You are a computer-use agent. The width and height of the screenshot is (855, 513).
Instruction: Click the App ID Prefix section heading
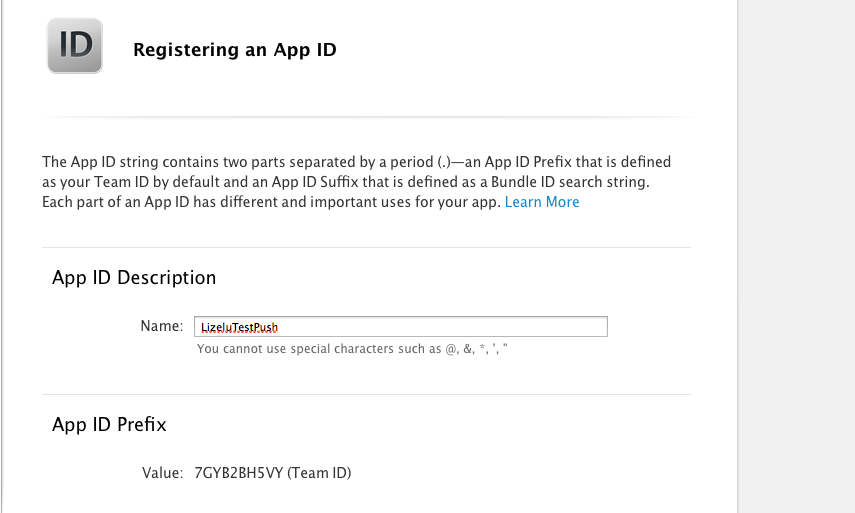point(109,424)
